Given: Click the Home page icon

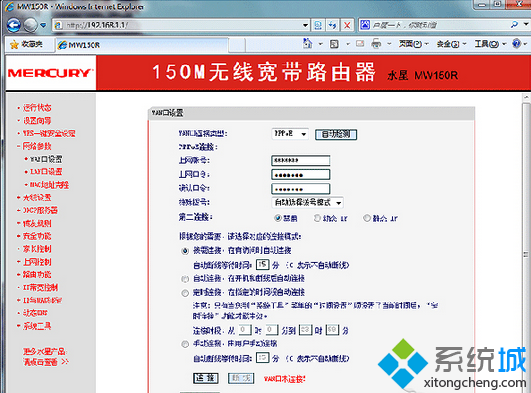Looking at the screenshot, I should (x=307, y=43).
